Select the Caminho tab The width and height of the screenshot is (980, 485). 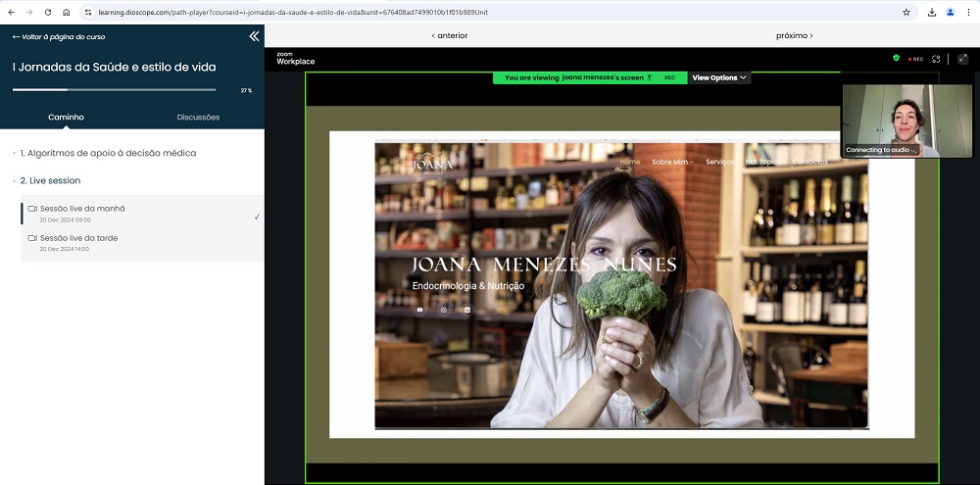66,118
